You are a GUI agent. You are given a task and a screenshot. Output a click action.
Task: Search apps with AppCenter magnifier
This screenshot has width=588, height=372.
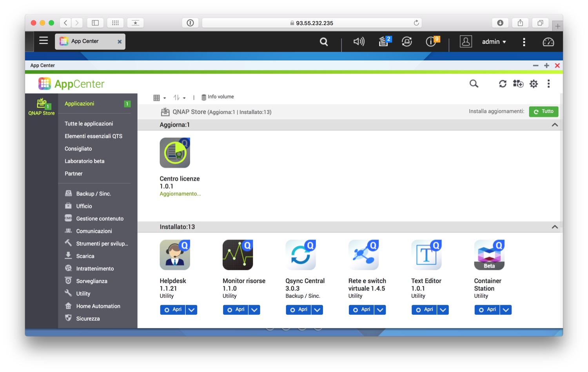click(x=474, y=84)
